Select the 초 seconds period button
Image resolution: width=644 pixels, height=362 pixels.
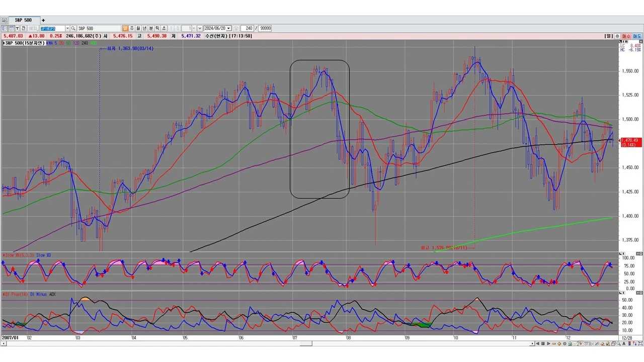165,29
